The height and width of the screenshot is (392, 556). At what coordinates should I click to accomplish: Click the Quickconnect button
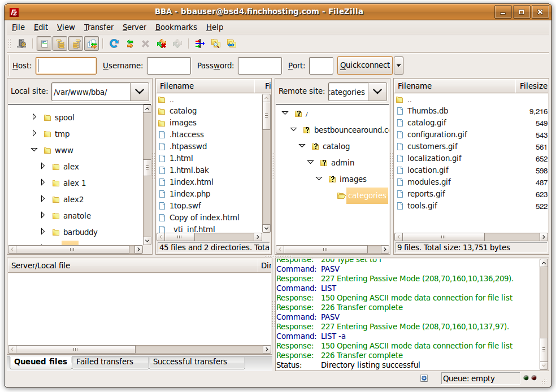pyautogui.click(x=365, y=65)
